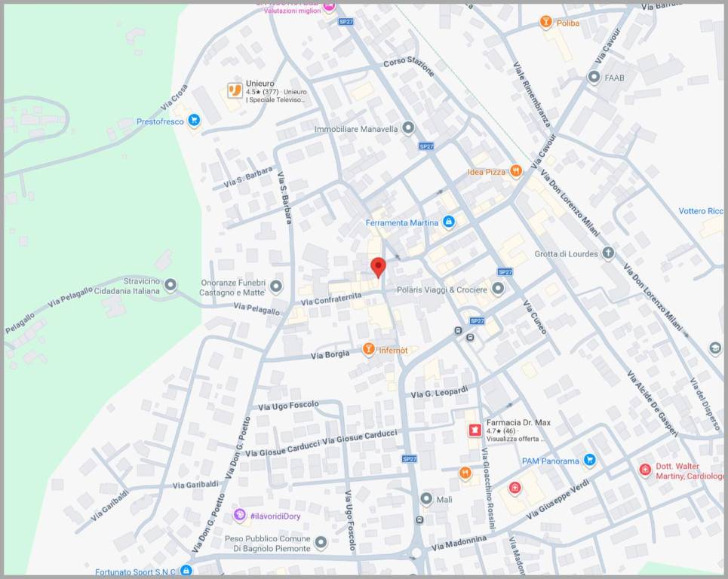Select the Farmacia Dr. Max pharmacy icon
This screenshot has width=728, height=579.
[475, 430]
